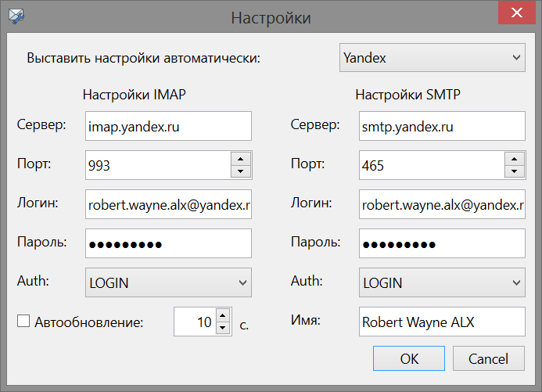Confirm settings with the OK button

(409, 358)
